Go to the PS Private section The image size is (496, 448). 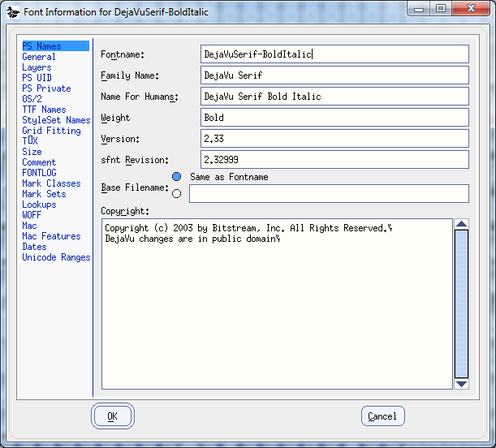pos(46,88)
